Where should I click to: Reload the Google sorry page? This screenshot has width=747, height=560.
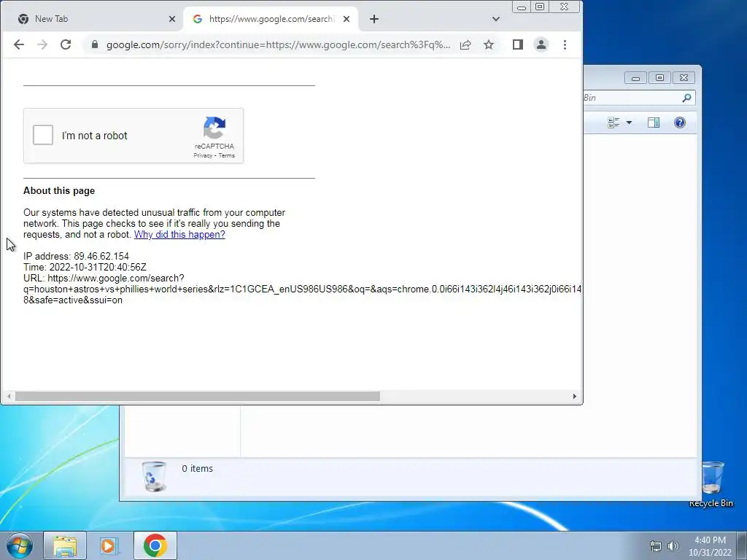coord(66,44)
